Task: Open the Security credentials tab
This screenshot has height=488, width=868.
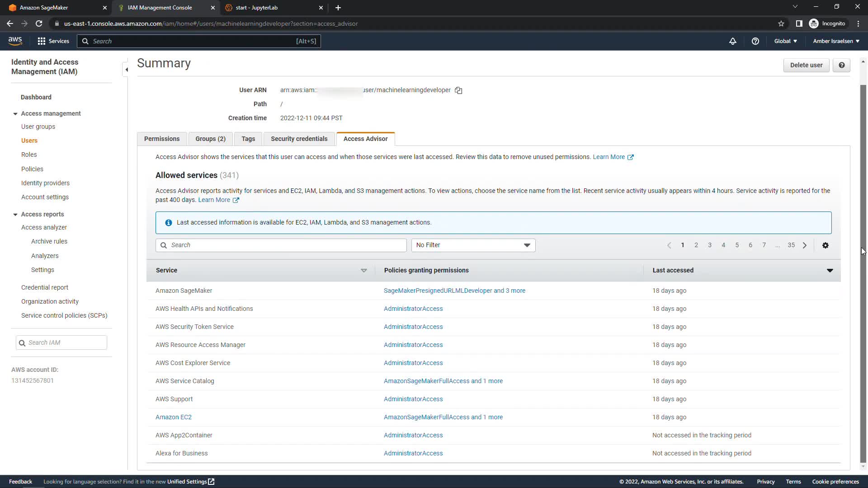Action: point(299,139)
